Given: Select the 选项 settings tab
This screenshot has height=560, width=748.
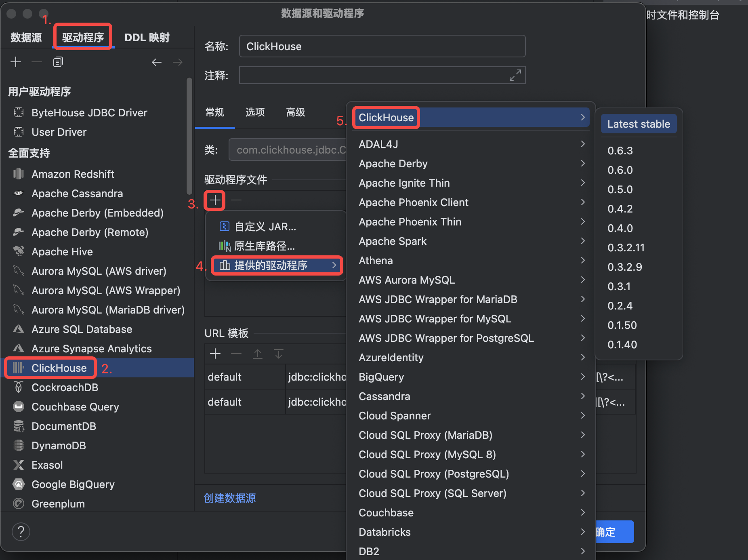Looking at the screenshot, I should tap(255, 112).
